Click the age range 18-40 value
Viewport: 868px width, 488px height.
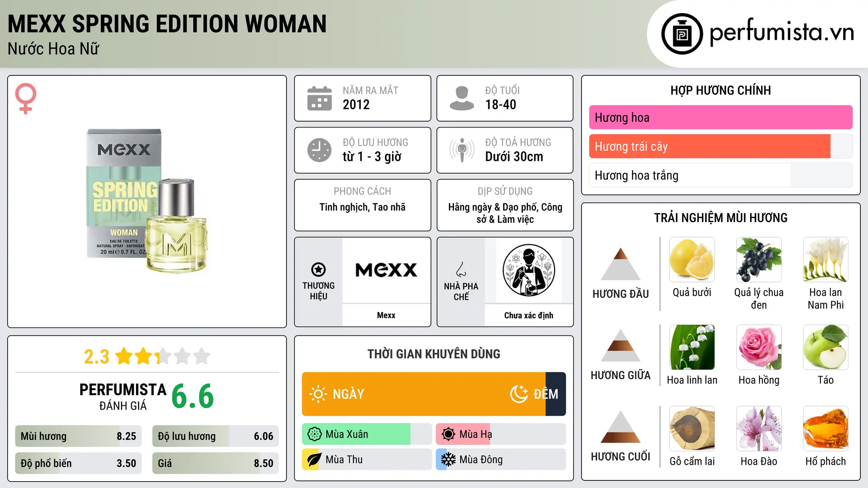point(501,105)
